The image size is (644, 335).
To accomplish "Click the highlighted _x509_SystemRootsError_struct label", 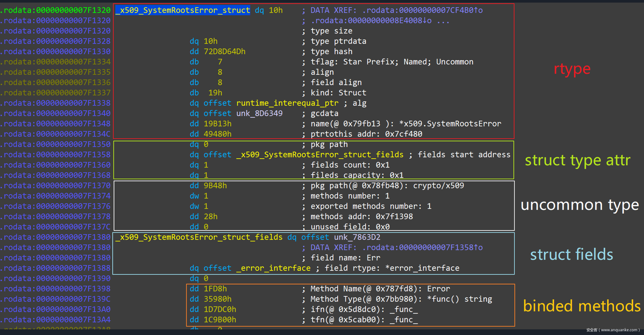I will [183, 10].
